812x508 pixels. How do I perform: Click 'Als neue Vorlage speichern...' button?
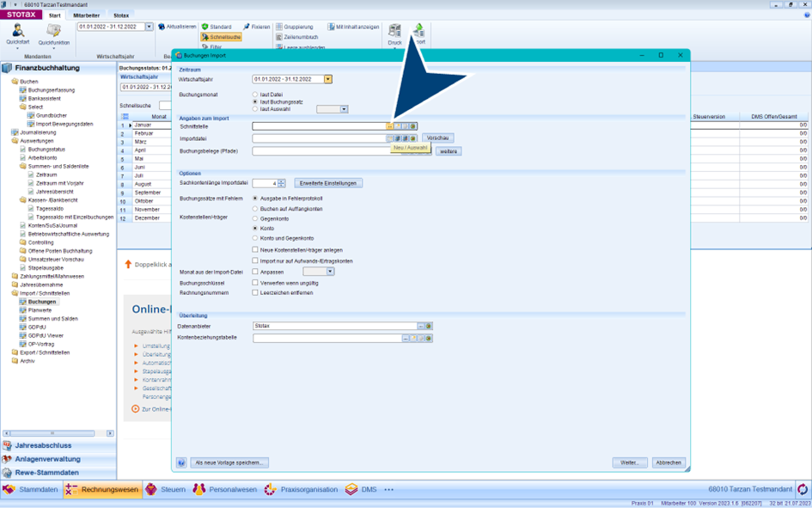[x=229, y=462]
